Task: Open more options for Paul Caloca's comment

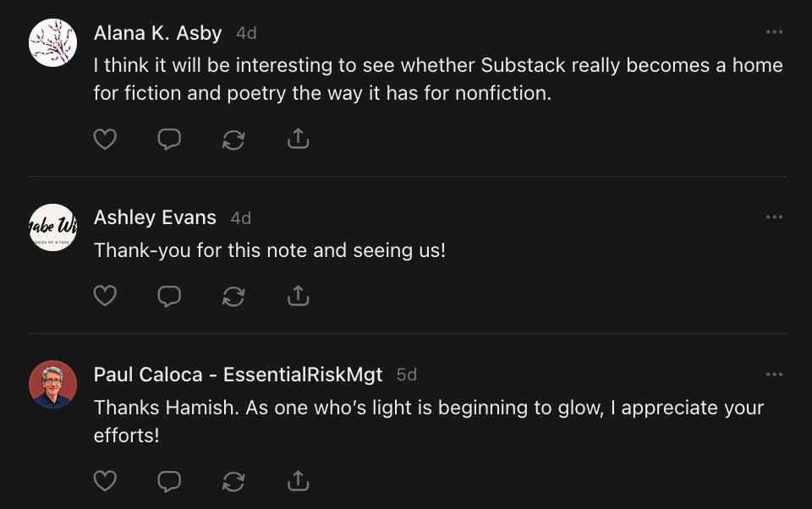Action: click(x=774, y=375)
